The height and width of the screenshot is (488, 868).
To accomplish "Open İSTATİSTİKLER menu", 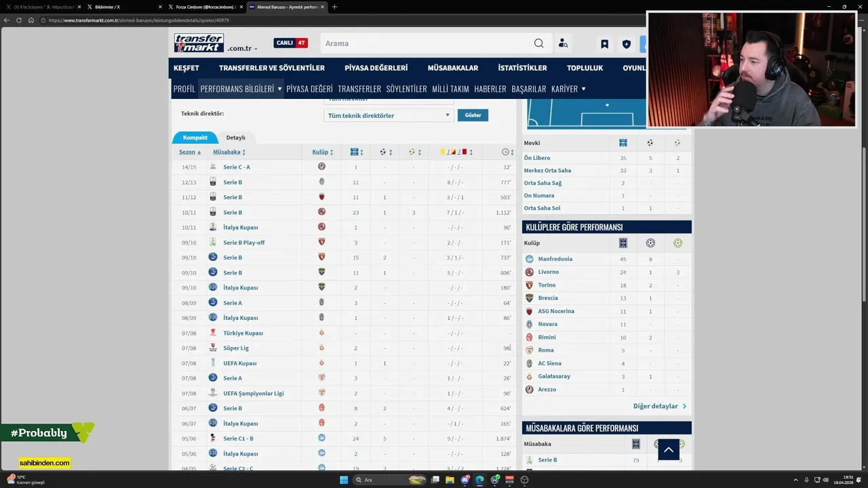I will click(522, 68).
